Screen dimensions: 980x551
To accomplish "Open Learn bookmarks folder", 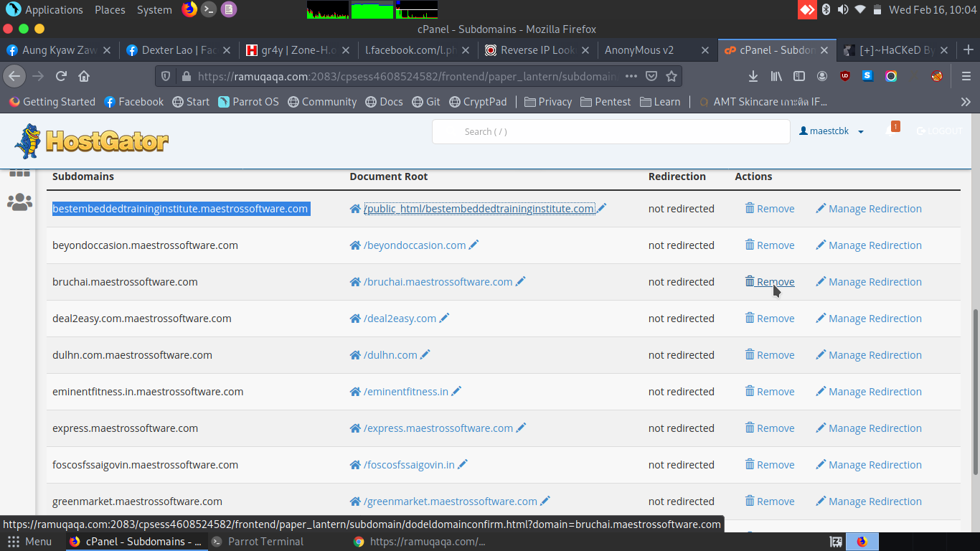I will pyautogui.click(x=660, y=102).
